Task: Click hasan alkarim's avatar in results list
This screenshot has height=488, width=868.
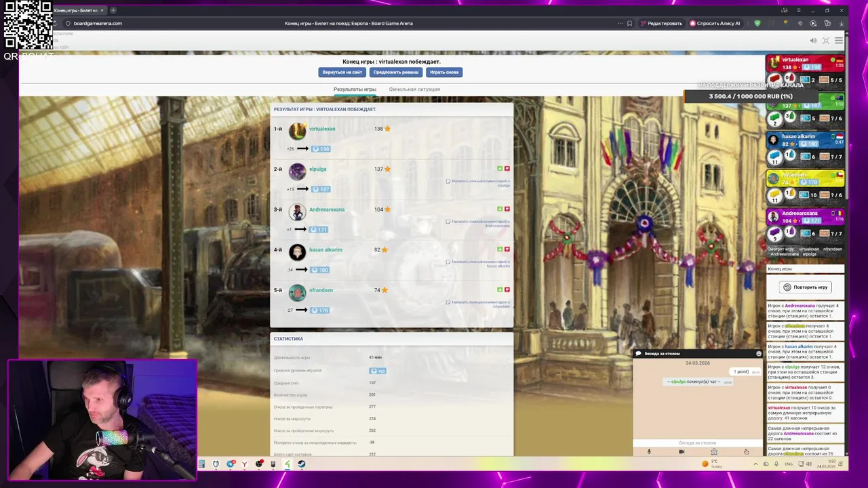Action: coord(297,252)
